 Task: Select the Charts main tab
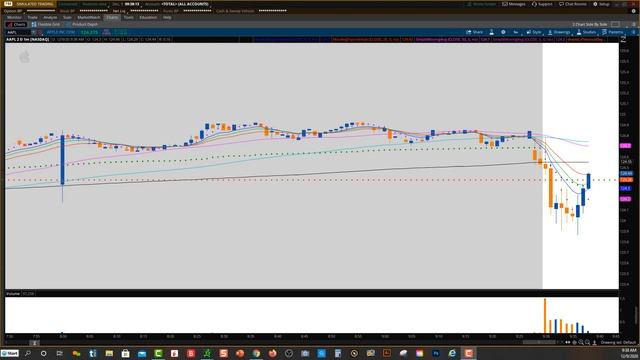(x=112, y=18)
